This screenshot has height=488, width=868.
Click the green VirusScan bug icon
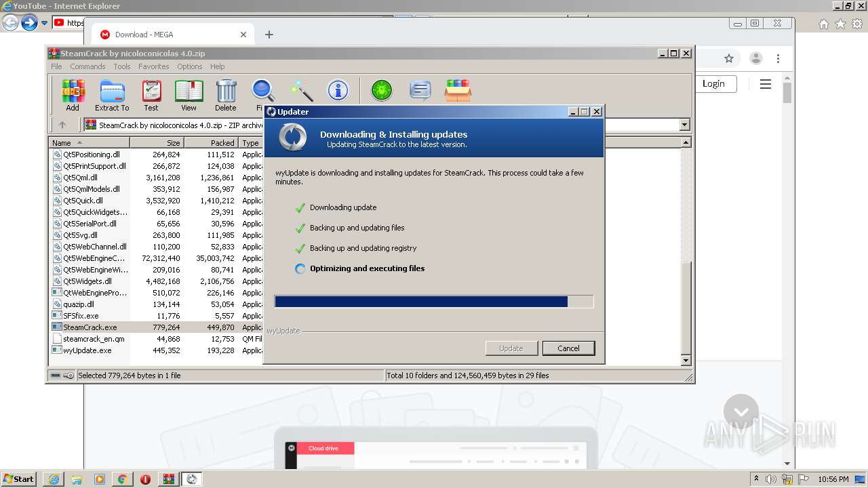pyautogui.click(x=381, y=90)
